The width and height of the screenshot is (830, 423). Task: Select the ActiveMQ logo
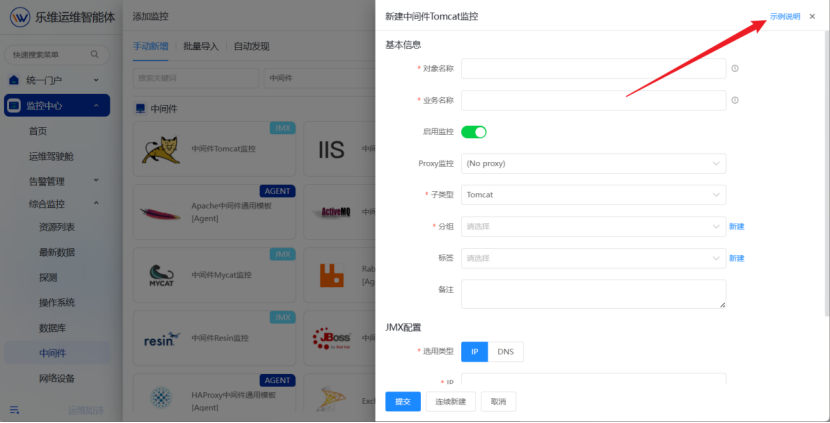tap(331, 212)
